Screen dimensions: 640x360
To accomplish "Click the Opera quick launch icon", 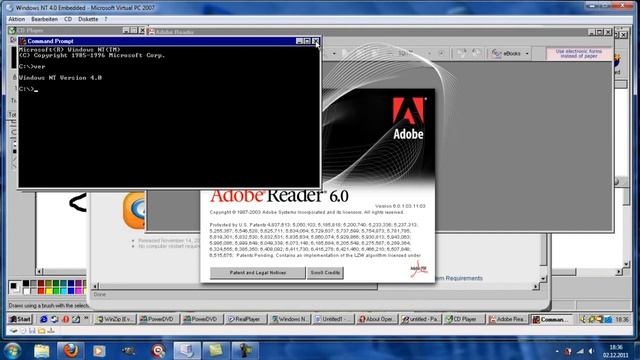I will coord(65,319).
